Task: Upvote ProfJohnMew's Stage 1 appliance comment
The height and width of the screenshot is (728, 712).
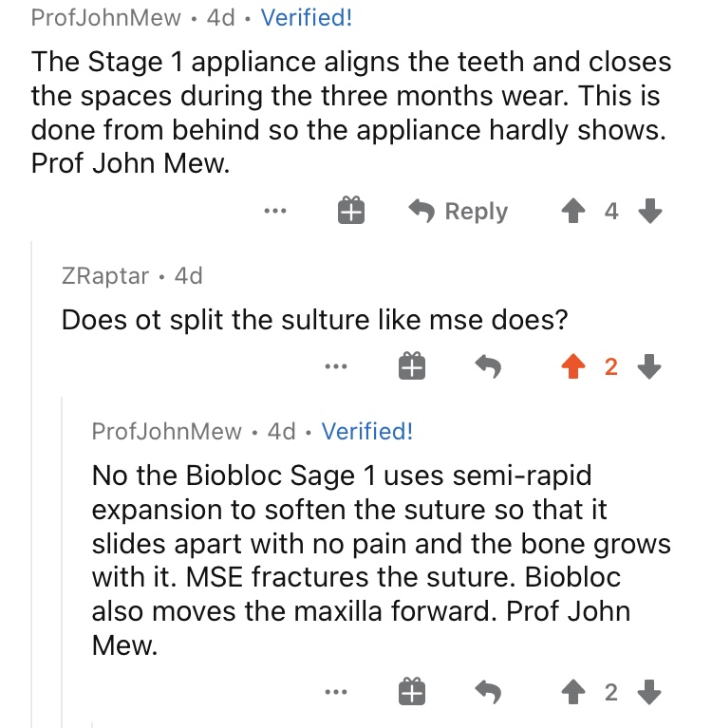Action: (573, 211)
